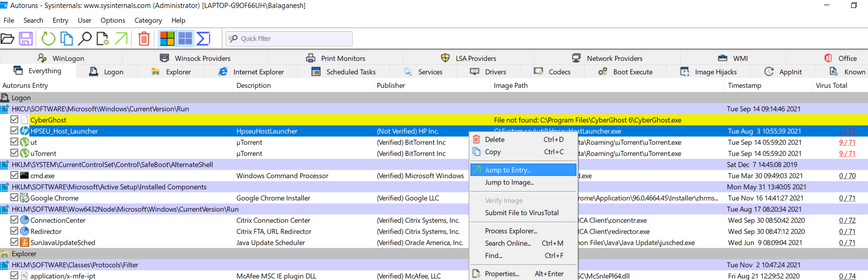Open the Category menu
The width and height of the screenshot is (868, 280).
(x=148, y=20)
